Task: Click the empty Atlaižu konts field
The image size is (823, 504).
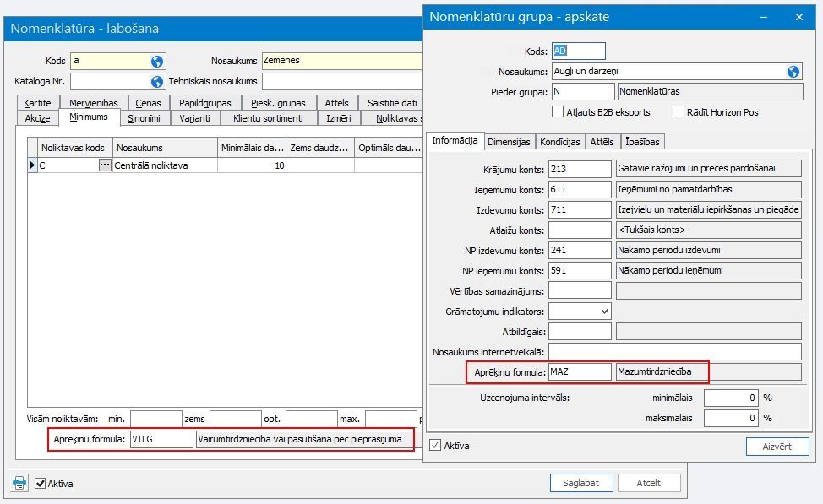Action: tap(580, 230)
